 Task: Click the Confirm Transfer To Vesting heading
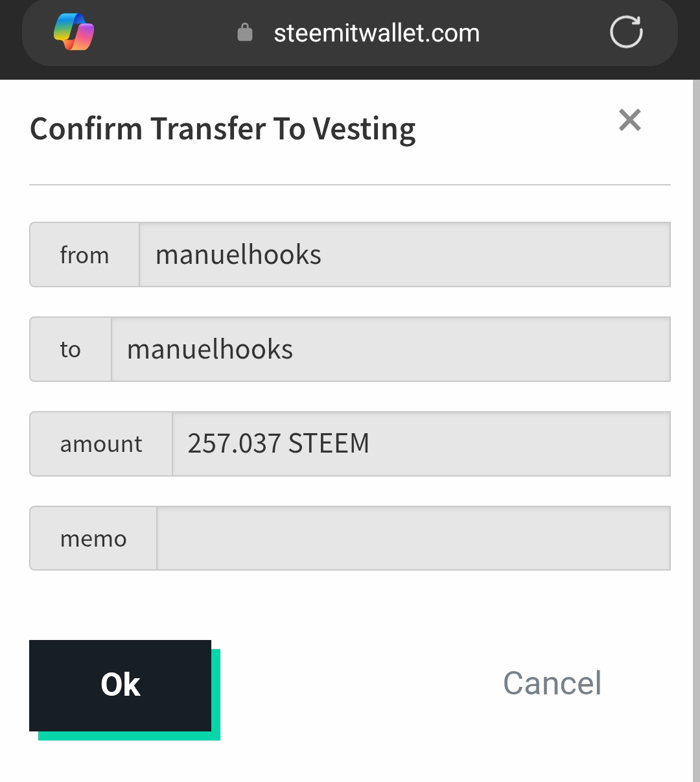(x=222, y=129)
